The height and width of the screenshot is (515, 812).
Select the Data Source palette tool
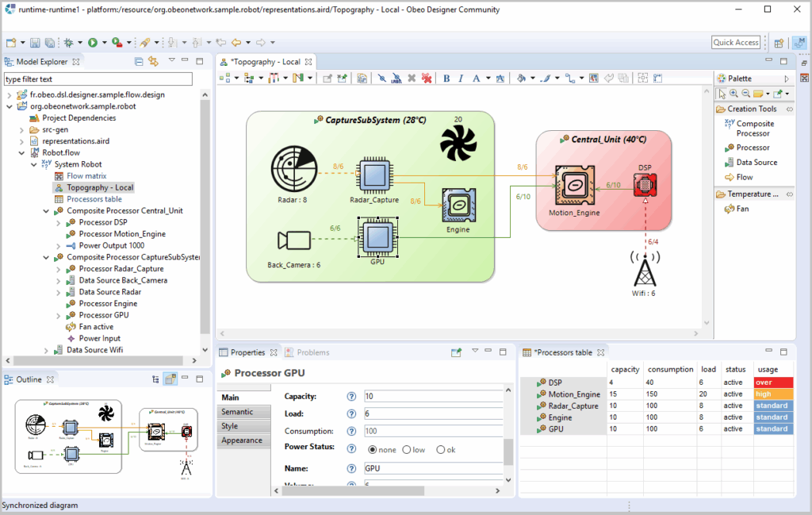point(756,162)
